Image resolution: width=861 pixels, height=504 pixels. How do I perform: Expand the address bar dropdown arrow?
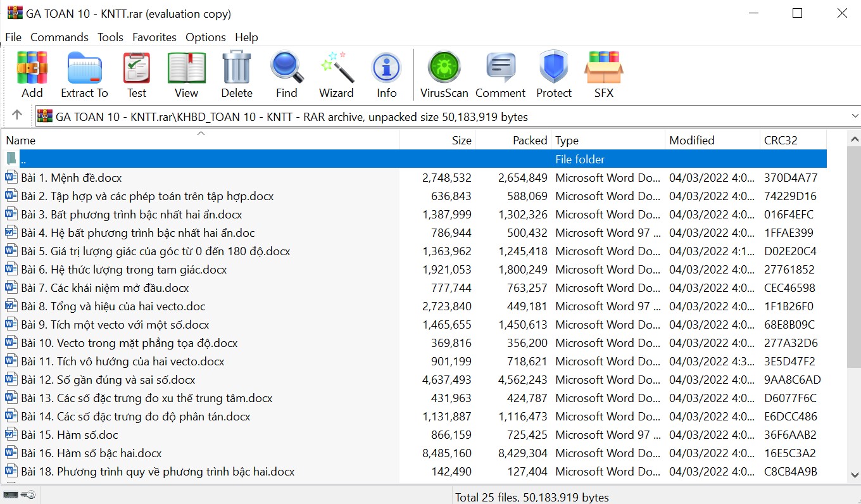[x=855, y=116]
